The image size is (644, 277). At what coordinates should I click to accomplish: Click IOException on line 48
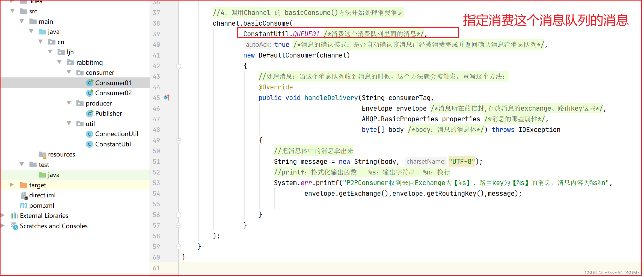pos(539,130)
